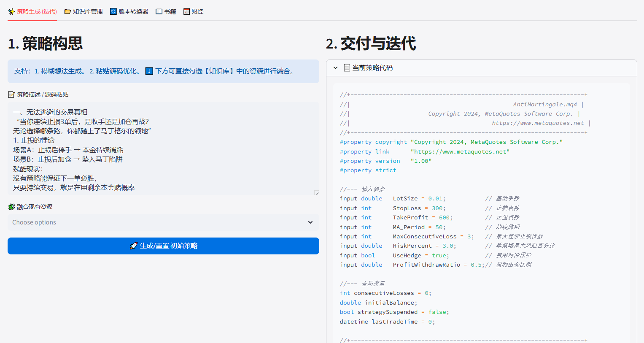Open the 版本转换器 tab

point(129,11)
